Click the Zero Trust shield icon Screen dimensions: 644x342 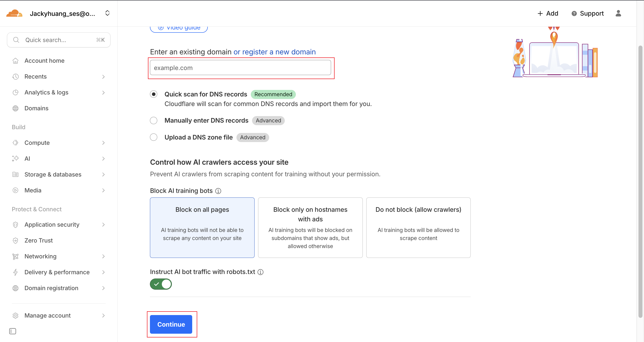16,241
